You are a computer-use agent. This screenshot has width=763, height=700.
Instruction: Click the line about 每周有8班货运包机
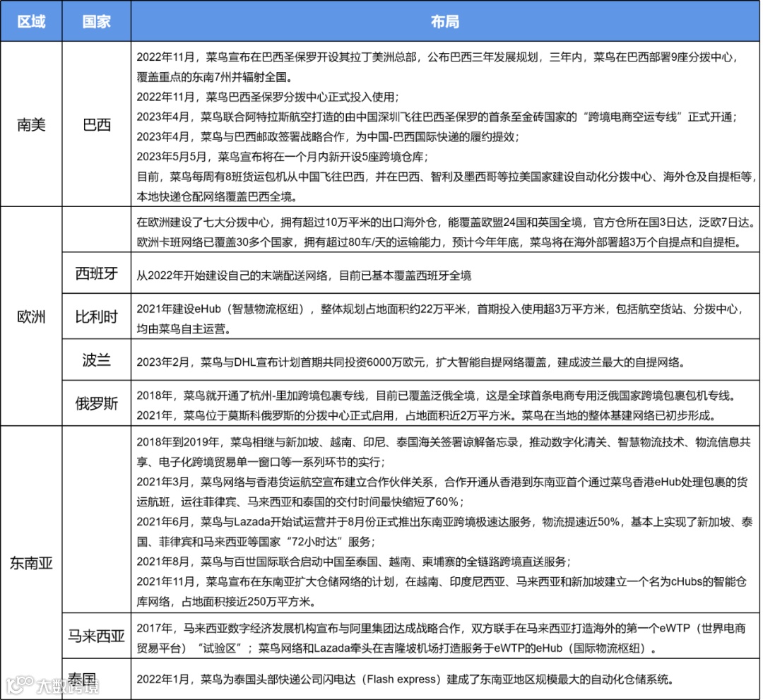click(x=446, y=177)
